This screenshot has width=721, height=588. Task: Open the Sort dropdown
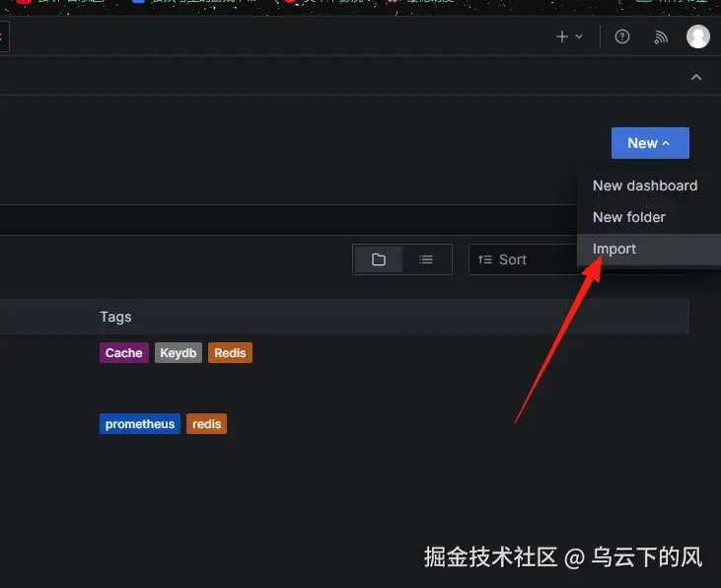coord(523,259)
